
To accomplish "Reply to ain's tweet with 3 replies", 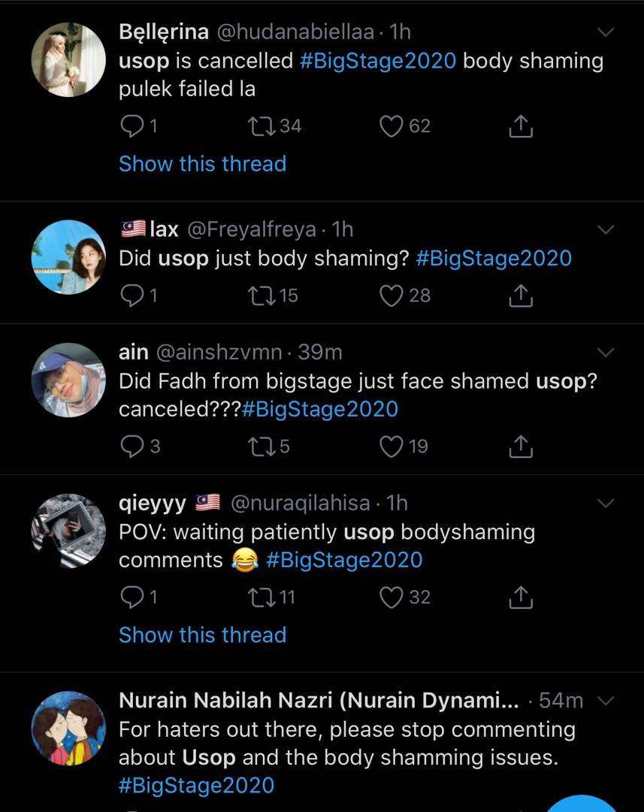I will point(132,447).
